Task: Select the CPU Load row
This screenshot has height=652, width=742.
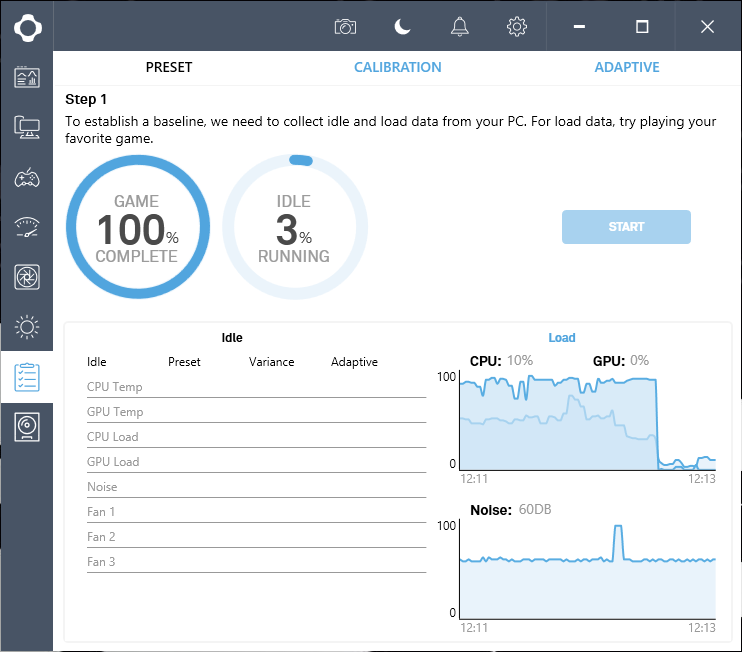Action: point(256,437)
